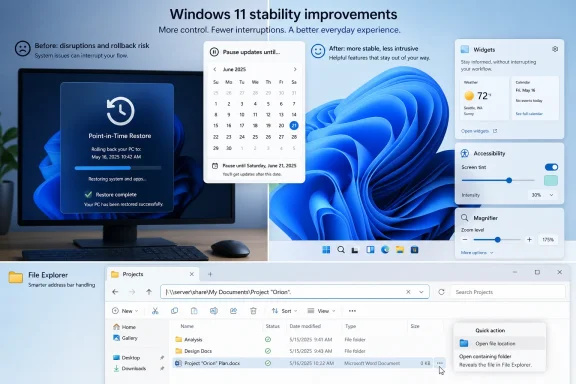Click See full calendar link
Screen dimensions: 576x384
click(x=529, y=114)
